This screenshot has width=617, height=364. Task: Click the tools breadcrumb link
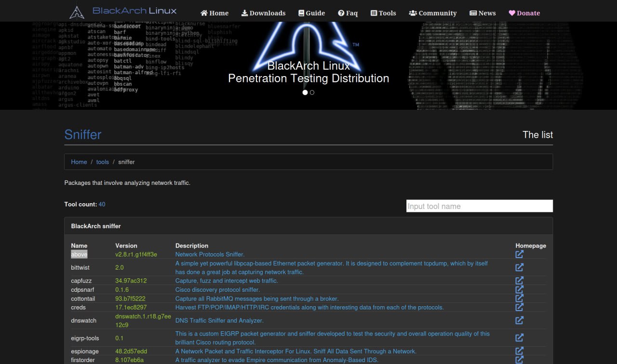(103, 162)
